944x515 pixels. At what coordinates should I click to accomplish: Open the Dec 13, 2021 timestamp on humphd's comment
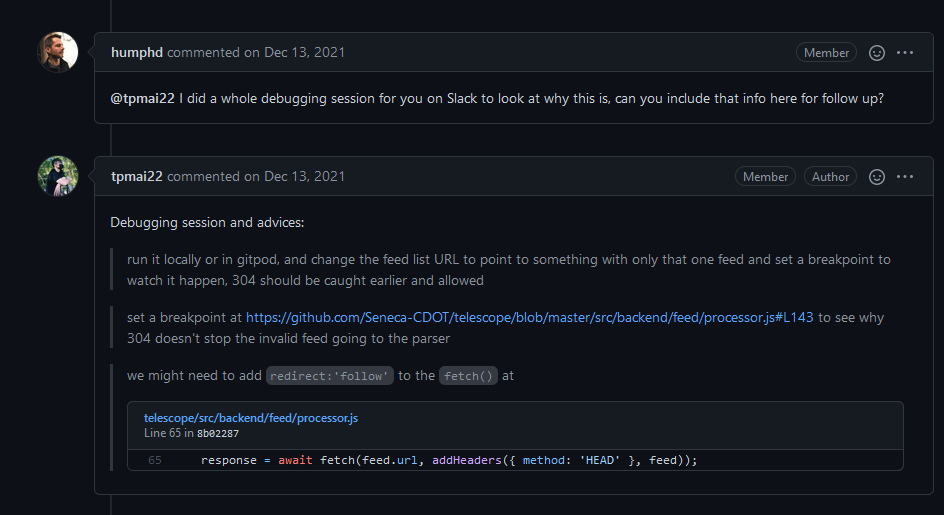[304, 52]
